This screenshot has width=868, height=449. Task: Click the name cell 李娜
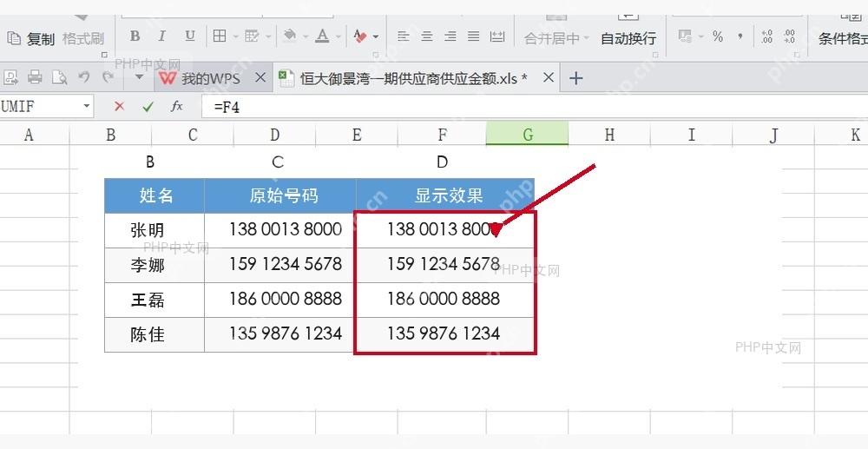(155, 265)
